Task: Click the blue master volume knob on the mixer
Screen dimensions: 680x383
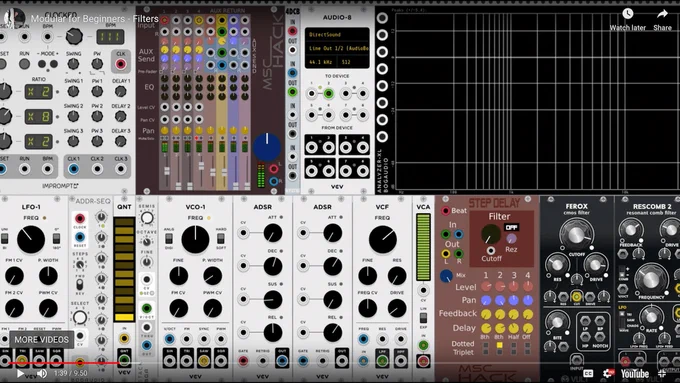Action: [x=267, y=147]
